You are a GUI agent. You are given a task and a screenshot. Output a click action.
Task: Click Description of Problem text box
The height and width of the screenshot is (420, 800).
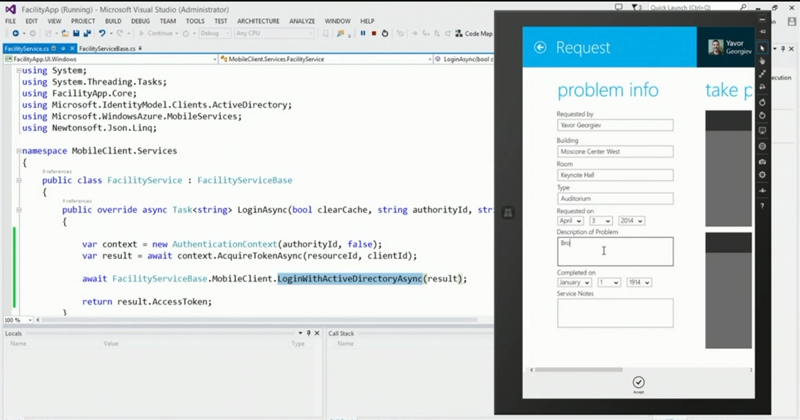(x=615, y=251)
